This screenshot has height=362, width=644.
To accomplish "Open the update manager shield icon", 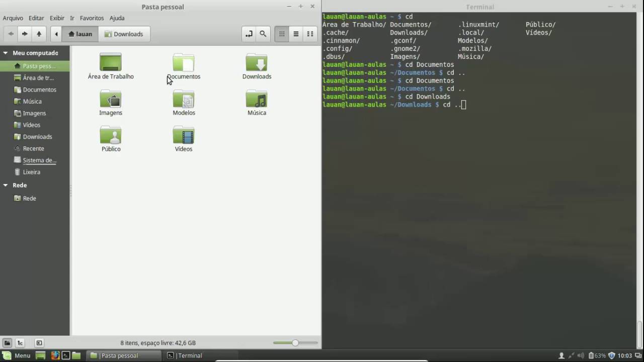I will tap(612, 355).
